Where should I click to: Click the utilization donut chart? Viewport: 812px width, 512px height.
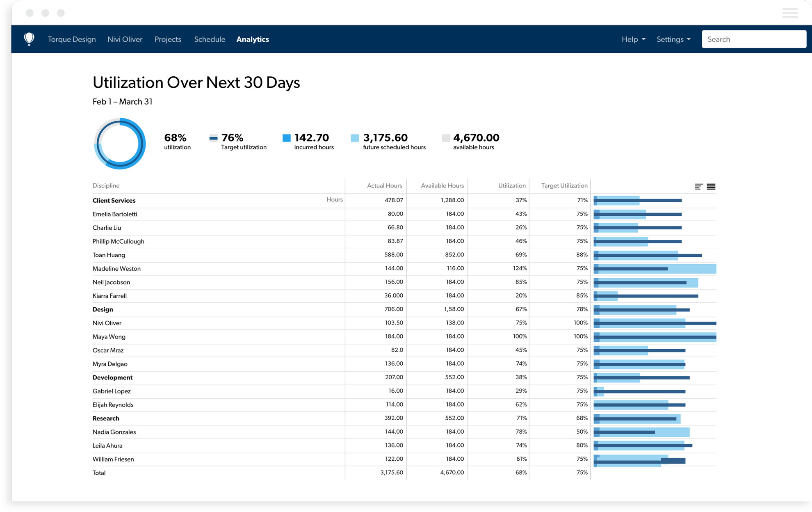[x=120, y=144]
